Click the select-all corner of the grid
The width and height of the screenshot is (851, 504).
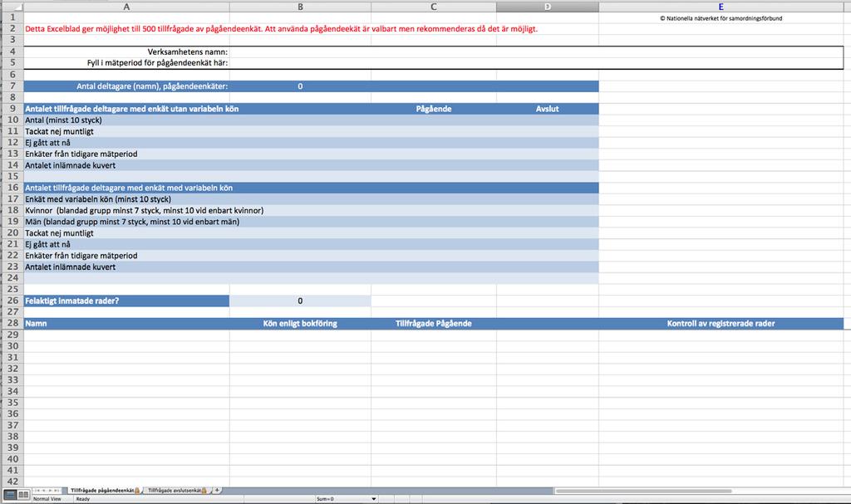click(12, 7)
